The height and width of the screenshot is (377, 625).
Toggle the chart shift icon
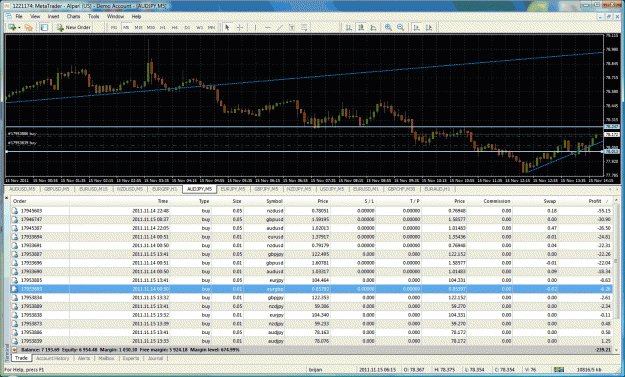(429, 27)
